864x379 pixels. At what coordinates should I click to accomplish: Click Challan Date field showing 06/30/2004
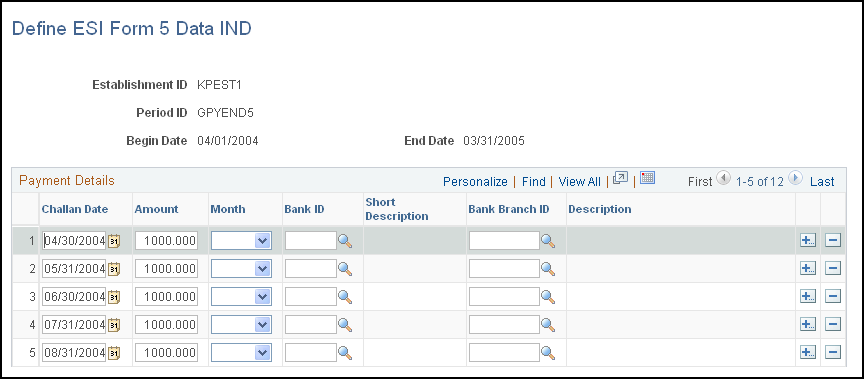click(x=74, y=297)
